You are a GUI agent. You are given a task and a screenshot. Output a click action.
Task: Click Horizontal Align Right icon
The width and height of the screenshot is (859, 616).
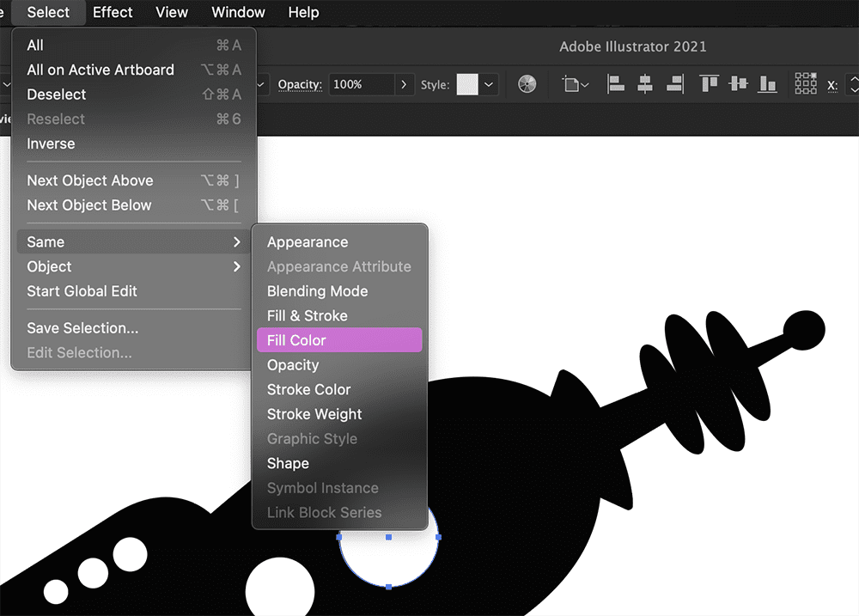pos(674,84)
